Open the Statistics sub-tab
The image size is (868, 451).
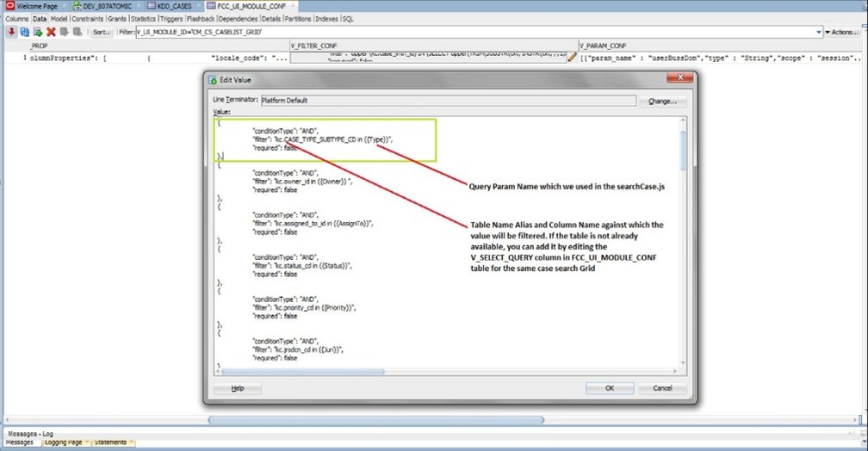pos(143,19)
